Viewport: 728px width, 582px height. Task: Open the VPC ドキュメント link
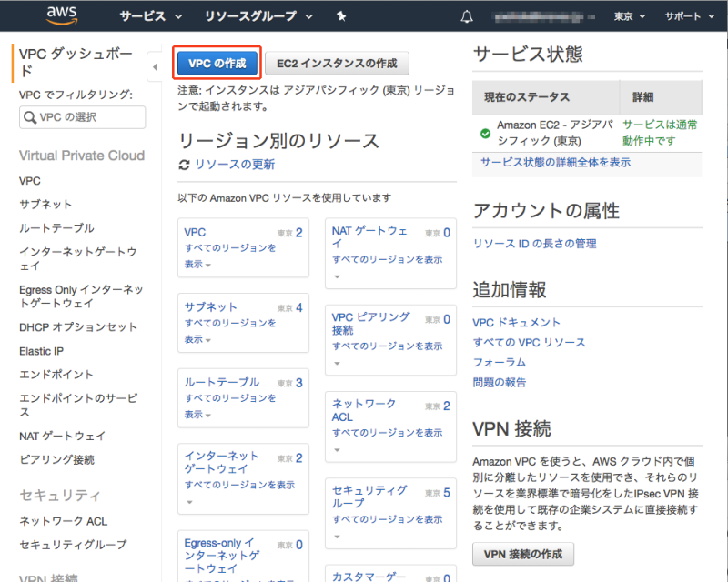pos(516,323)
